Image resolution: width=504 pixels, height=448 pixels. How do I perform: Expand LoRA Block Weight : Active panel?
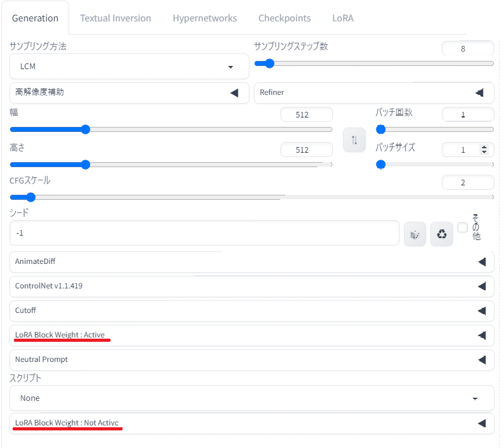tap(481, 335)
